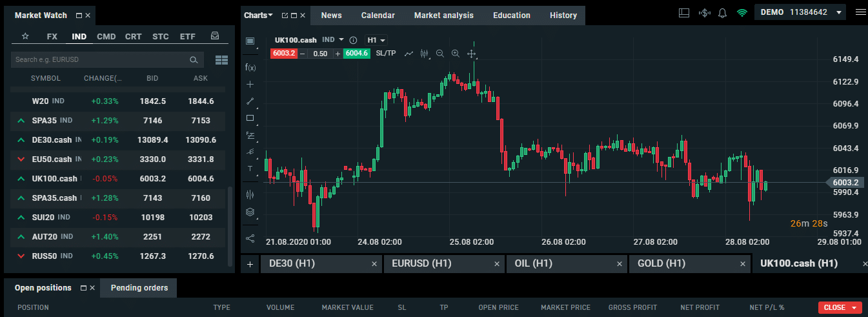The height and width of the screenshot is (317, 868).
Task: Open the H1 timeframe dropdown
Action: pos(376,40)
